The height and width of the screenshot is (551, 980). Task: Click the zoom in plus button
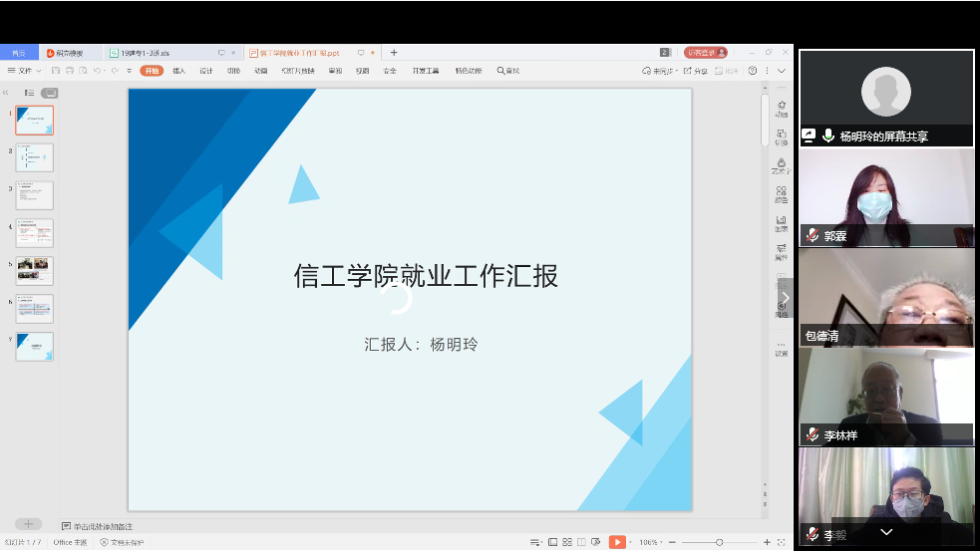767,542
